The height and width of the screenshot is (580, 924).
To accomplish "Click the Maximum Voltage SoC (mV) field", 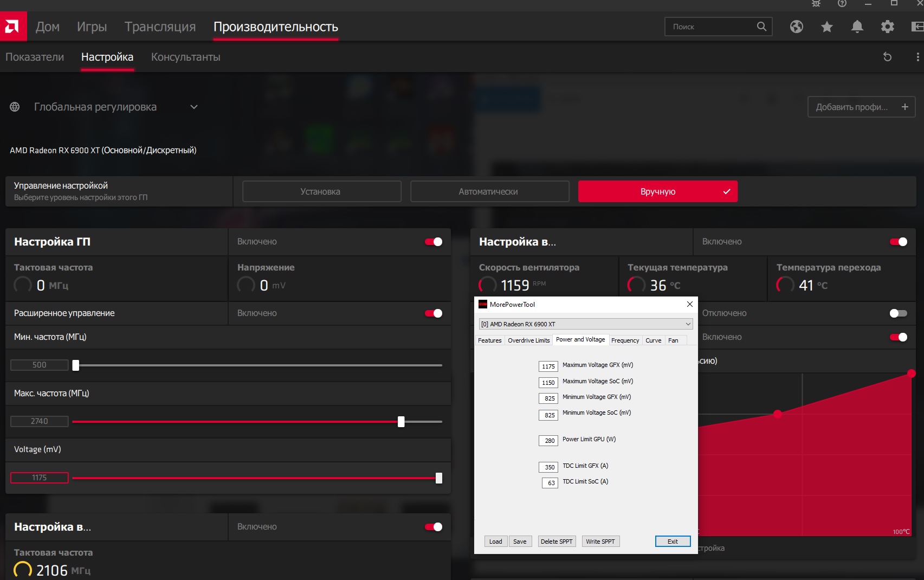I will pos(548,383).
